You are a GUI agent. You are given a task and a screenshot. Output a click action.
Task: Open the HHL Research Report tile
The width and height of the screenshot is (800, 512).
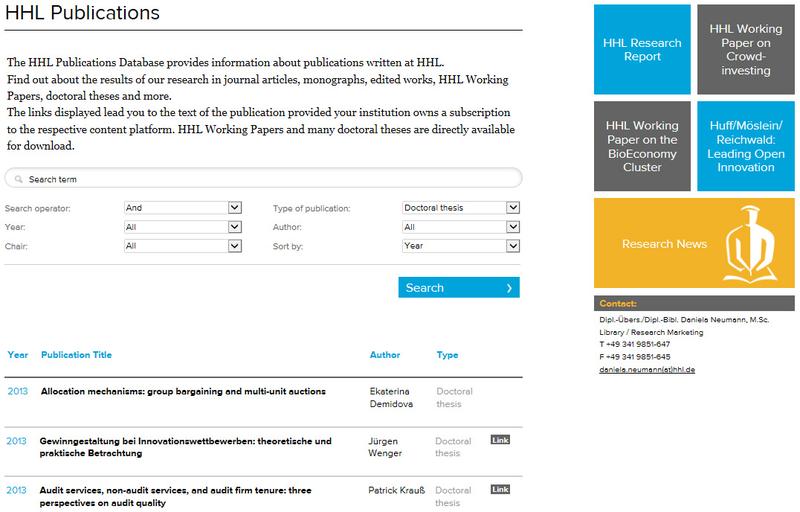click(x=642, y=49)
